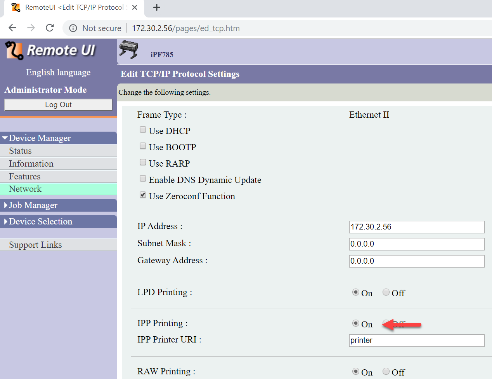492x379 pixels.
Task: Click the Gateway Address field
Action: point(417,261)
